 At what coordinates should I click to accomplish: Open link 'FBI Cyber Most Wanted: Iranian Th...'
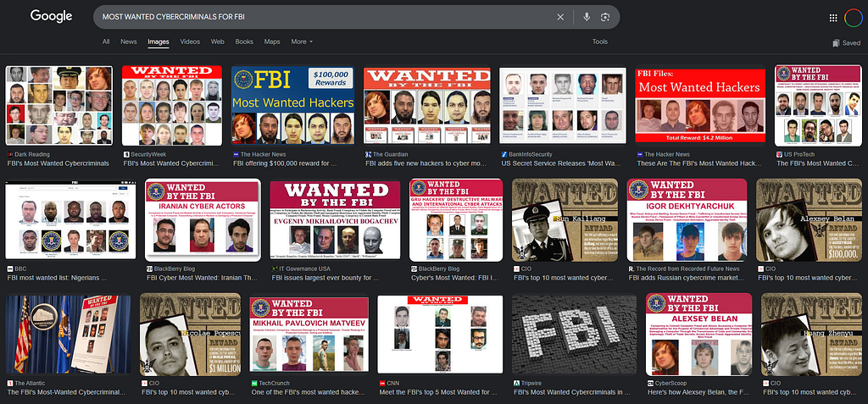pyautogui.click(x=202, y=278)
